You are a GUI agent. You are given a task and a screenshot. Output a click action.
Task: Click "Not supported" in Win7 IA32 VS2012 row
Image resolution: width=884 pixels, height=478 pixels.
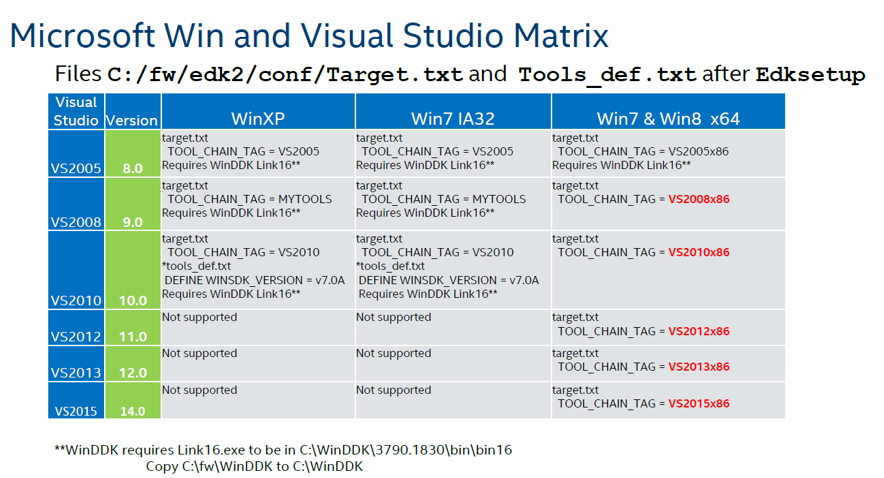tap(394, 317)
